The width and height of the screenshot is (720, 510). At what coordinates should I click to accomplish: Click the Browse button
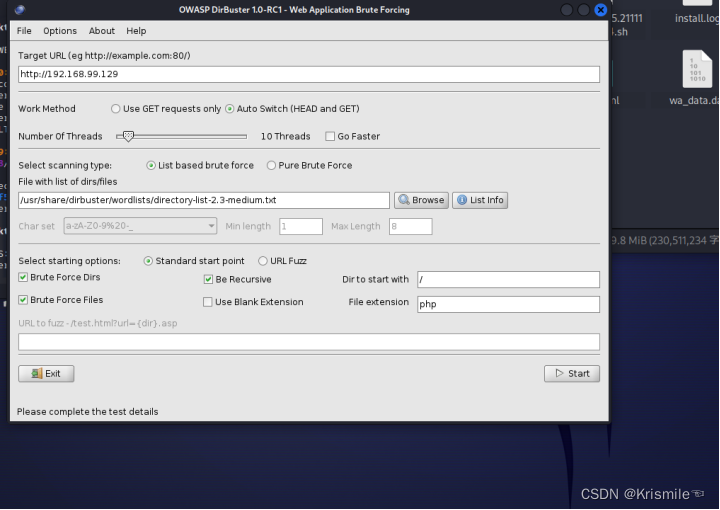[x=421, y=200]
